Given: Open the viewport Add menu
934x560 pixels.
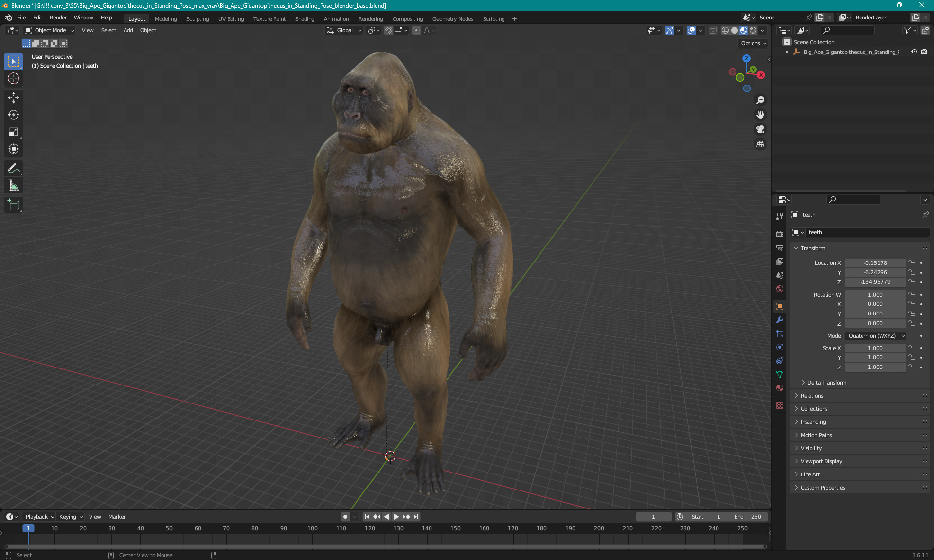Looking at the screenshot, I should [x=128, y=30].
